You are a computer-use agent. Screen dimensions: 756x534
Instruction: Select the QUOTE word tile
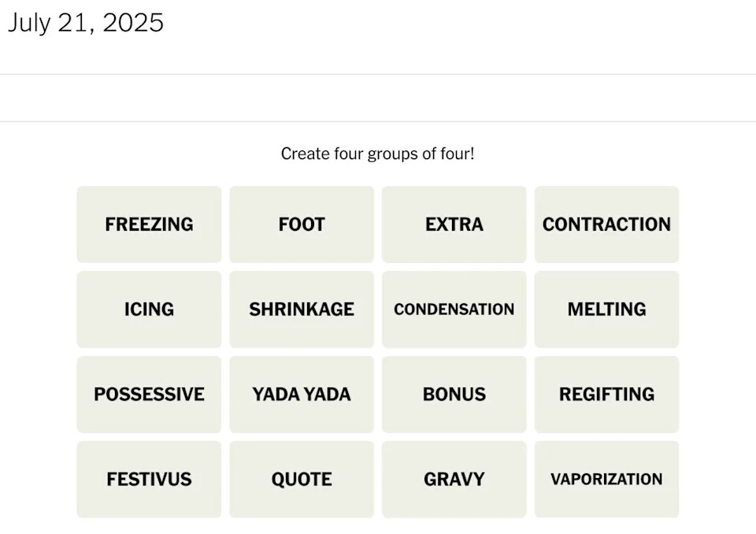(302, 480)
